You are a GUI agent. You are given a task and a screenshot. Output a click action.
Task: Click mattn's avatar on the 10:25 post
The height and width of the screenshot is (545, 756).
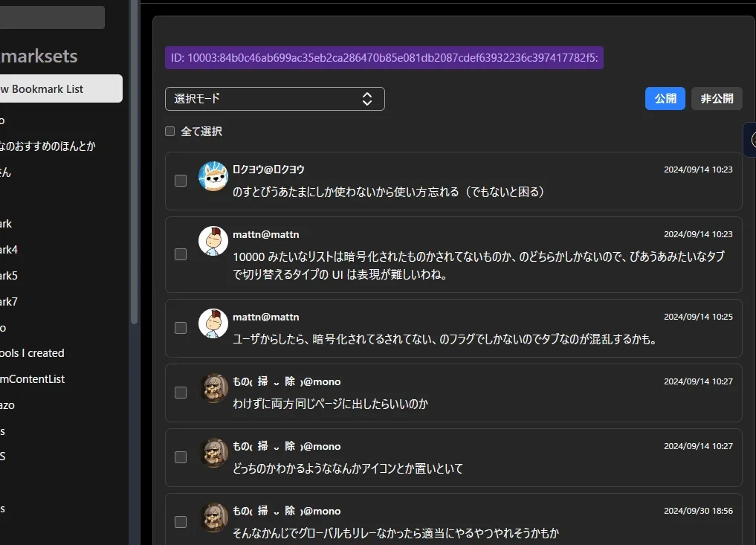coord(213,324)
